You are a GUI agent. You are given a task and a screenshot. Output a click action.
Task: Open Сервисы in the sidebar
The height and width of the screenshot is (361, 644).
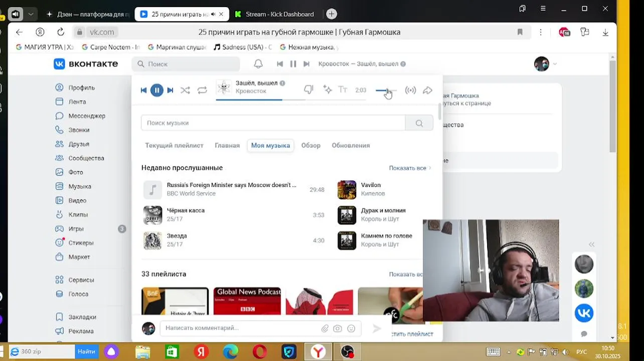click(75, 280)
